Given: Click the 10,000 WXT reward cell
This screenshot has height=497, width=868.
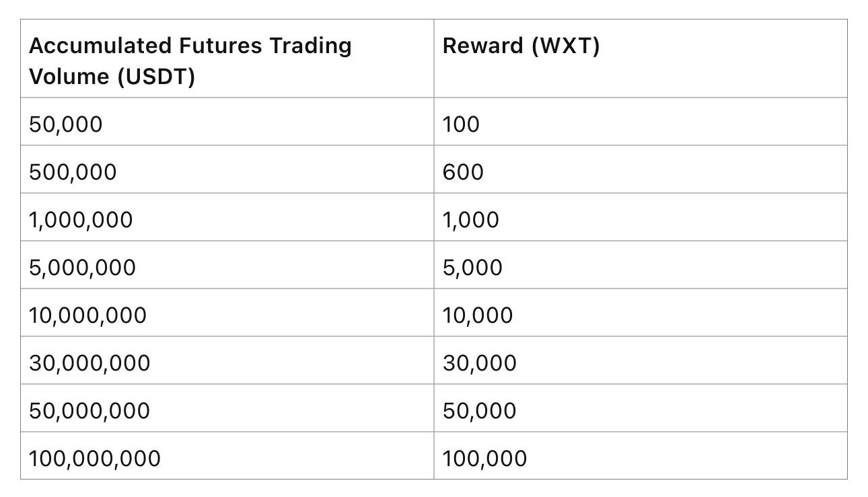Looking at the screenshot, I should pyautogui.click(x=641, y=313).
